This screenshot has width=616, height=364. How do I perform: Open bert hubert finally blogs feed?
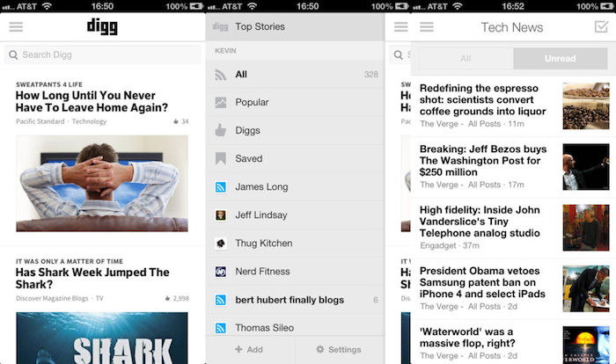tap(290, 300)
